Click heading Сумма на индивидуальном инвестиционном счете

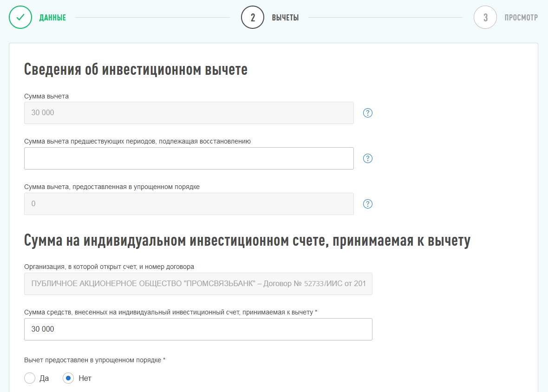point(247,241)
